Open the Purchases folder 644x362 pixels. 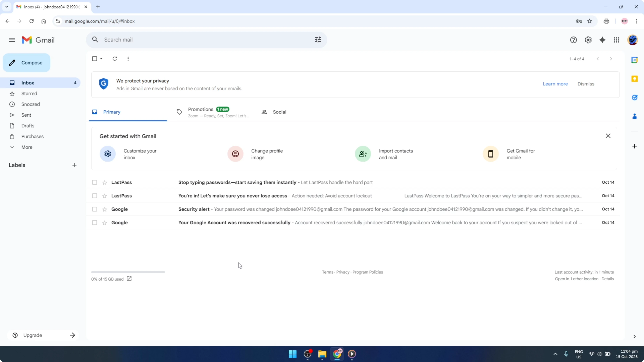click(32, 136)
